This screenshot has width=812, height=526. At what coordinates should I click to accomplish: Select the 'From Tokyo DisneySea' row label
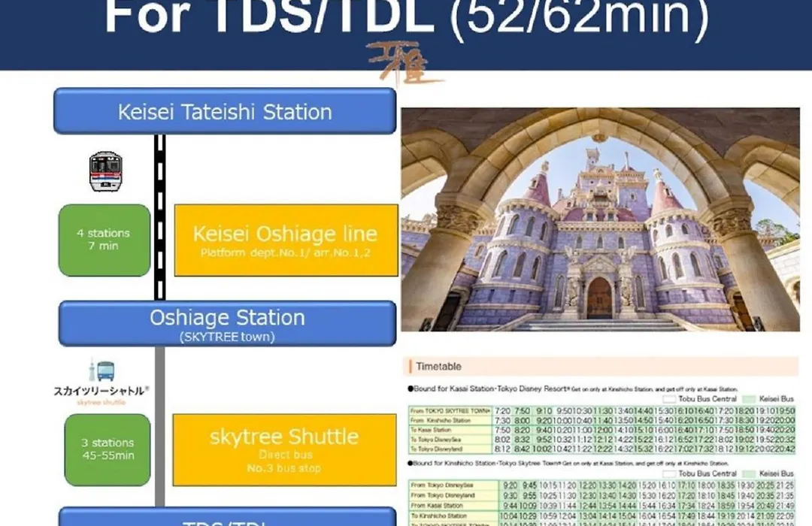453,485
